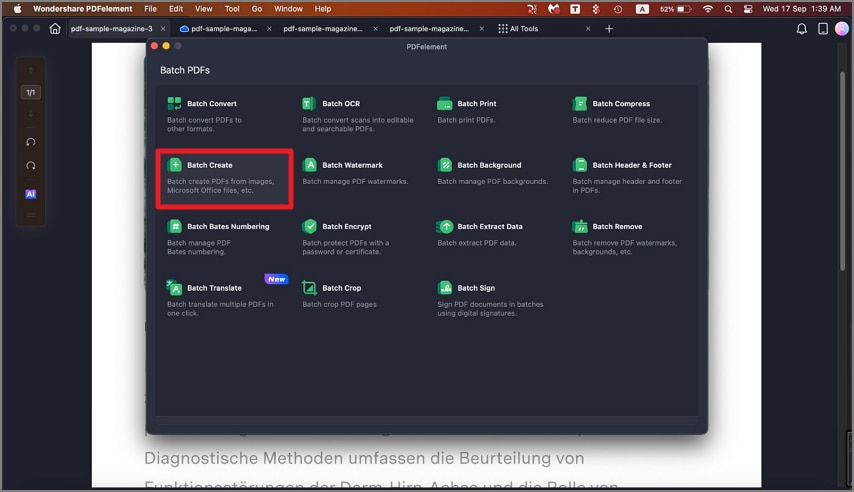Open the Wi-Fi menu bar icon
Screen dimensions: 854x492
(x=707, y=9)
